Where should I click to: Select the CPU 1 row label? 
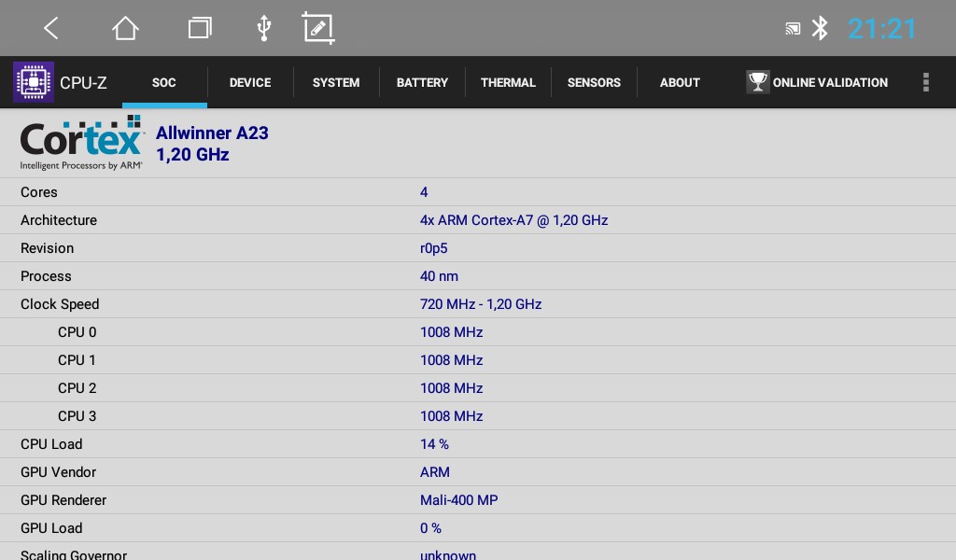(x=77, y=360)
